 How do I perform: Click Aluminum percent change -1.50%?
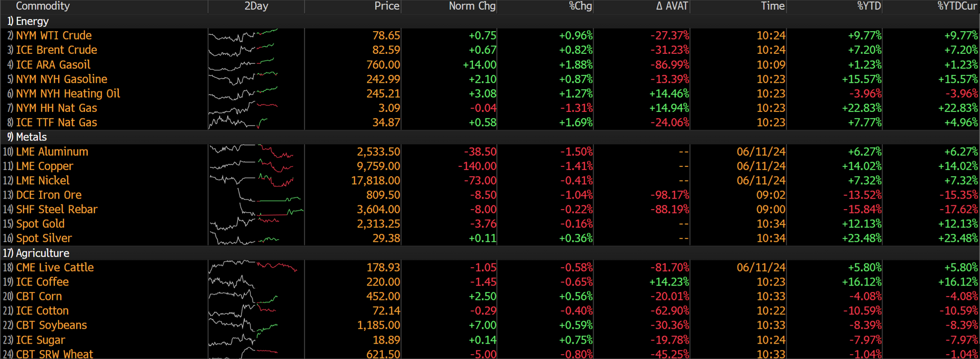[576, 152]
